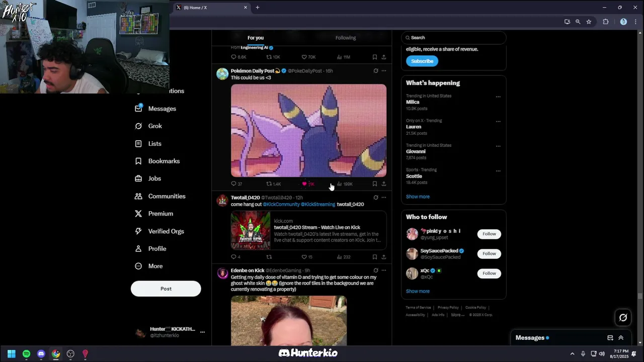Open Profile in the sidebar
Viewport: 644px width, 362px height.
[x=150, y=249]
